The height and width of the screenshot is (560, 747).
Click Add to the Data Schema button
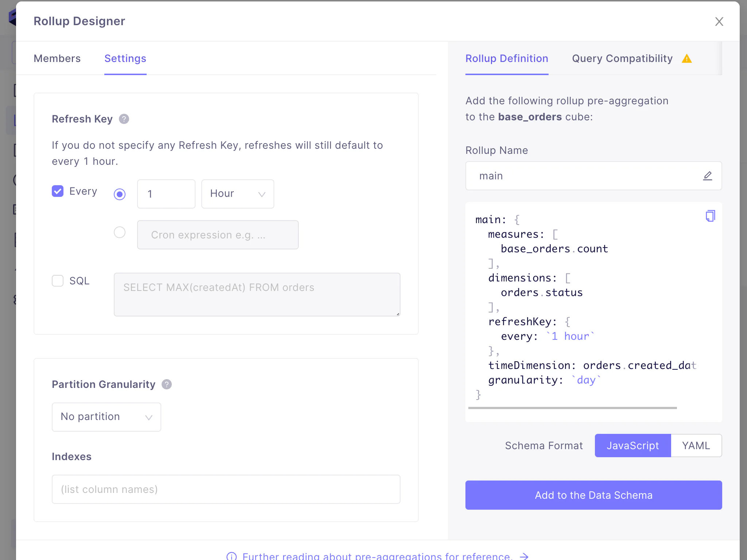pyautogui.click(x=593, y=495)
